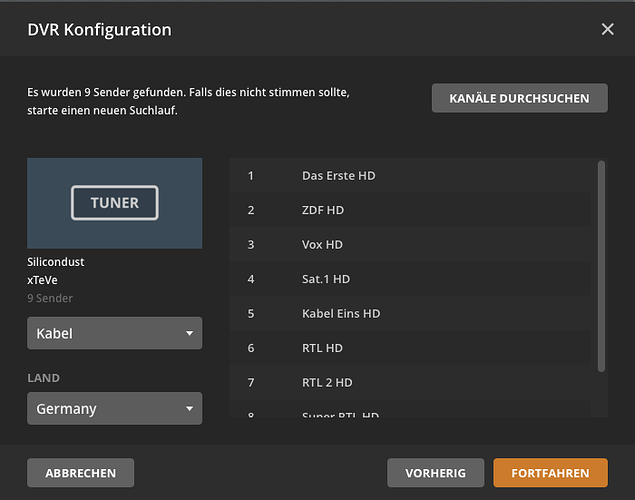Select channel Vox HD
This screenshot has width=635, height=500.
coord(323,245)
